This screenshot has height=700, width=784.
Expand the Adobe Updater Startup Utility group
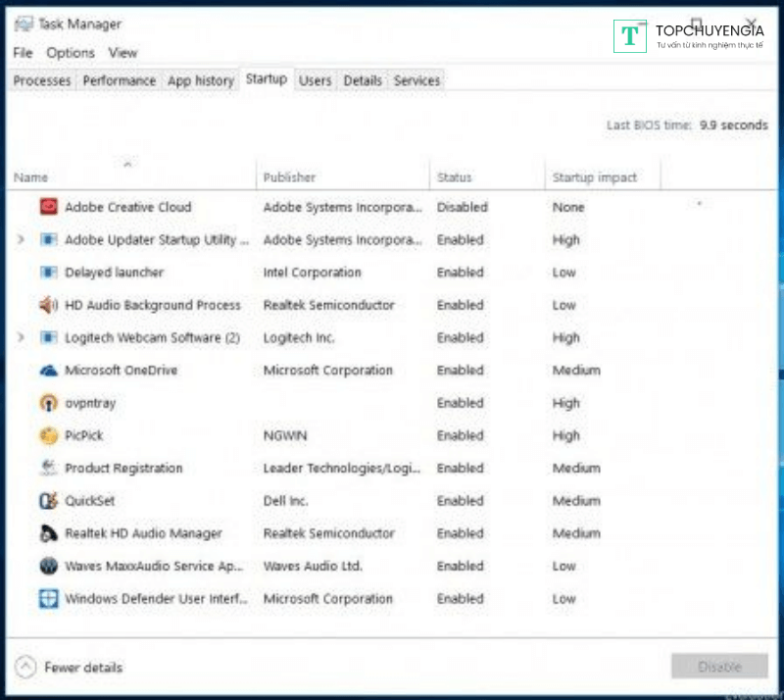(x=22, y=240)
